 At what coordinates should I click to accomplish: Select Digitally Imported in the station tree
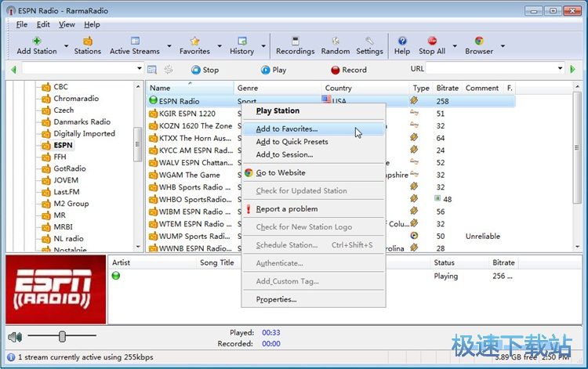[x=84, y=133]
